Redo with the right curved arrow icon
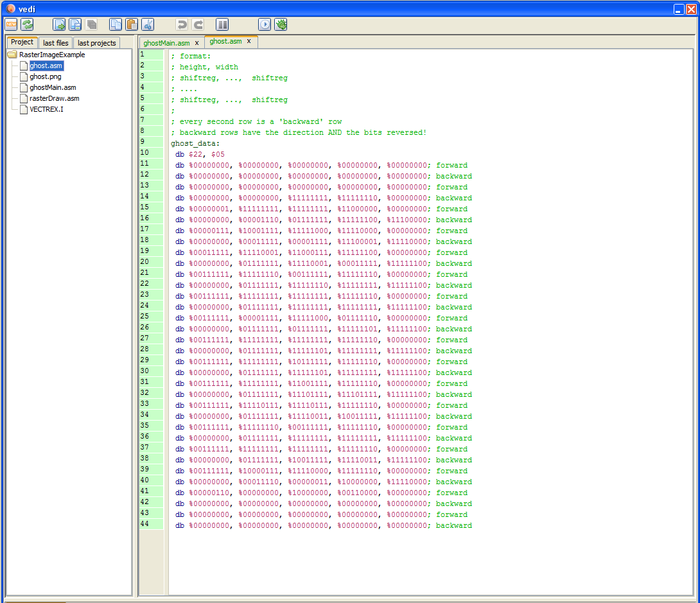This screenshot has height=603, width=700. click(x=198, y=24)
